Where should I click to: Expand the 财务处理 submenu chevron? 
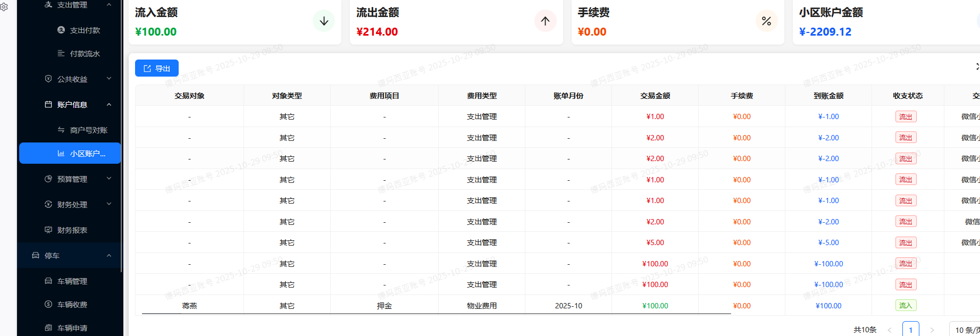[x=109, y=205]
